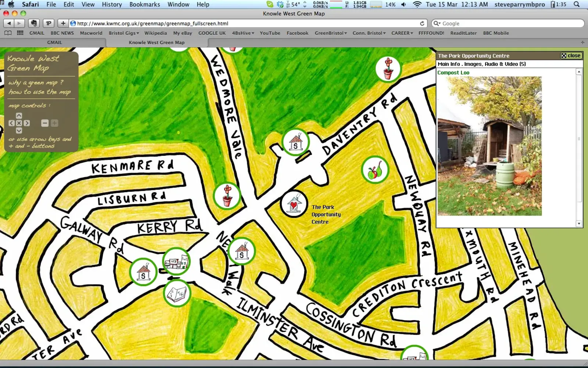Select the shops marker beside Galway Rd
This screenshot has height=368, width=588.
tap(176, 262)
